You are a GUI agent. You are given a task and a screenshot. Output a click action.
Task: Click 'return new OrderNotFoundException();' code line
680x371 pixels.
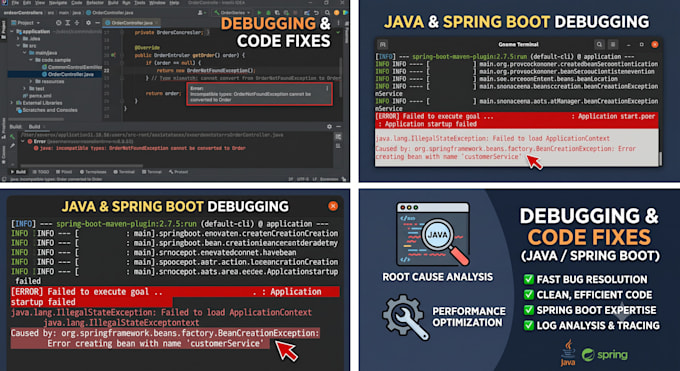tap(206, 70)
